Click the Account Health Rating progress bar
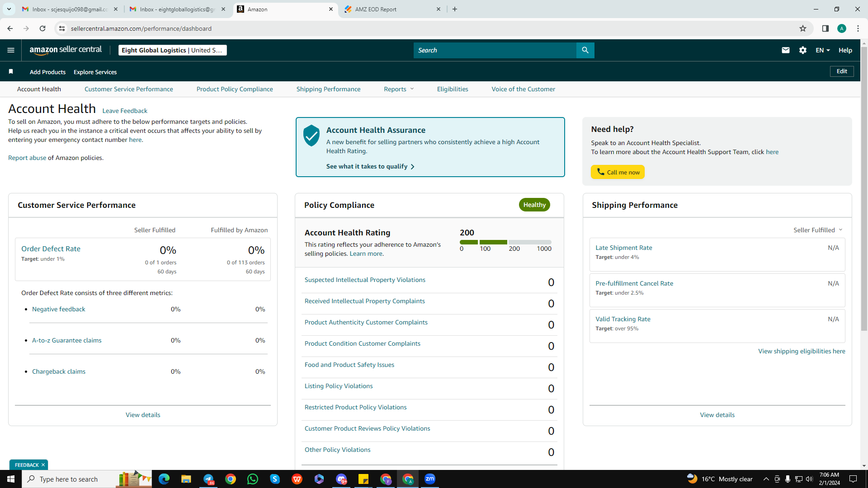Image resolution: width=868 pixels, height=488 pixels. [x=505, y=242]
